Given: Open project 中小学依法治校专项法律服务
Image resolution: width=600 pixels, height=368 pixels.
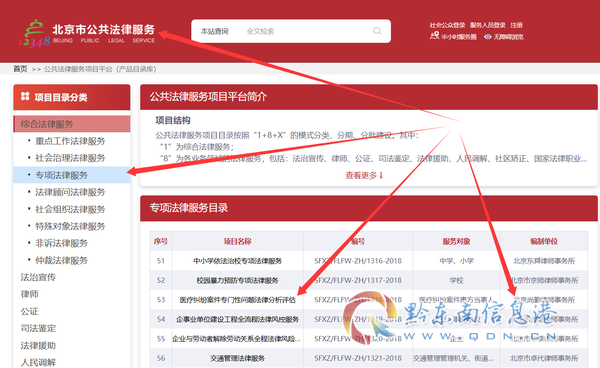Looking at the screenshot, I should point(237,261).
